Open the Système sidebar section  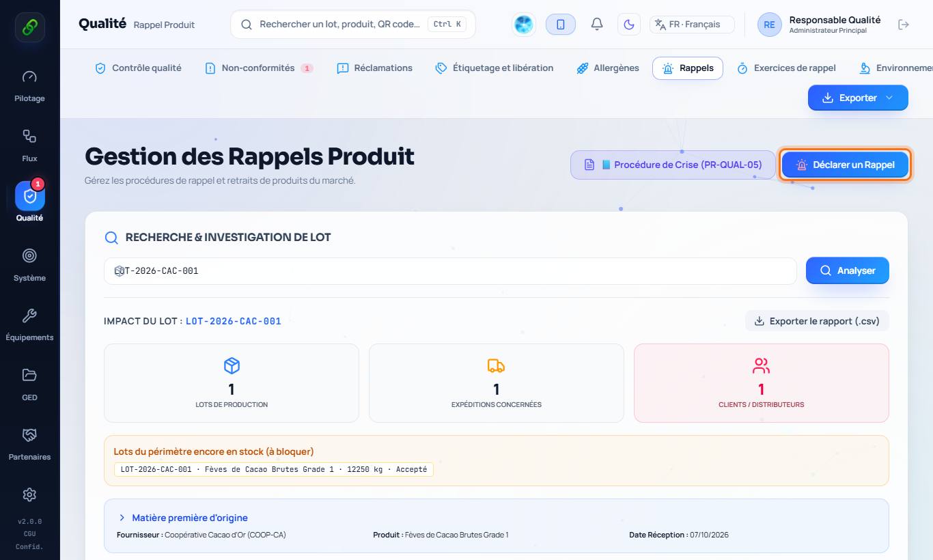29,264
